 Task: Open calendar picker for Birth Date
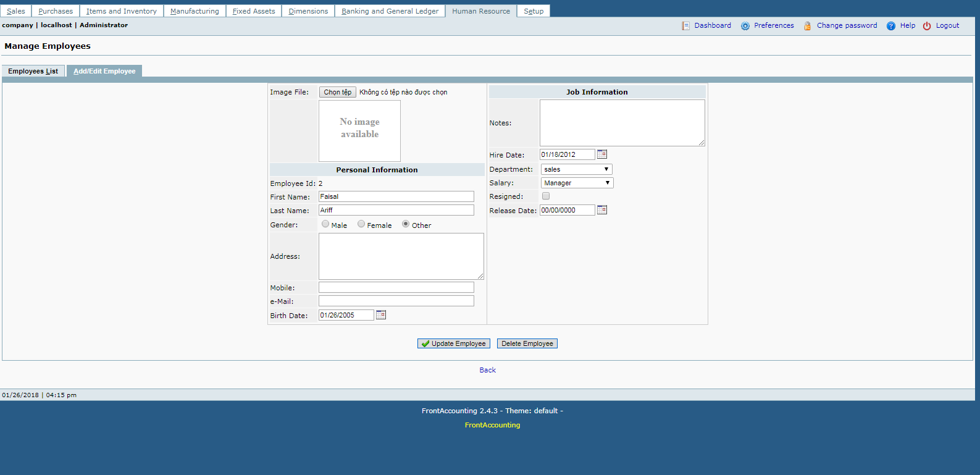pyautogui.click(x=381, y=315)
